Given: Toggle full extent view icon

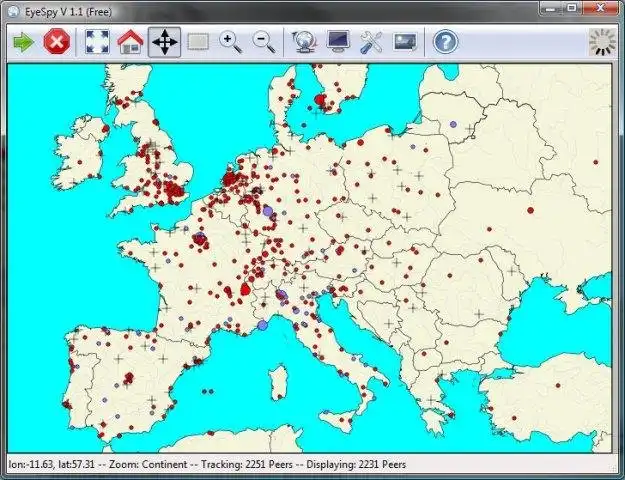Looking at the screenshot, I should tap(96, 42).
